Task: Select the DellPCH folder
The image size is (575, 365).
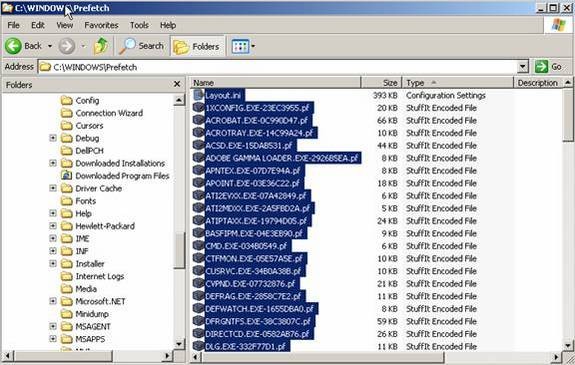Action: click(x=83, y=150)
